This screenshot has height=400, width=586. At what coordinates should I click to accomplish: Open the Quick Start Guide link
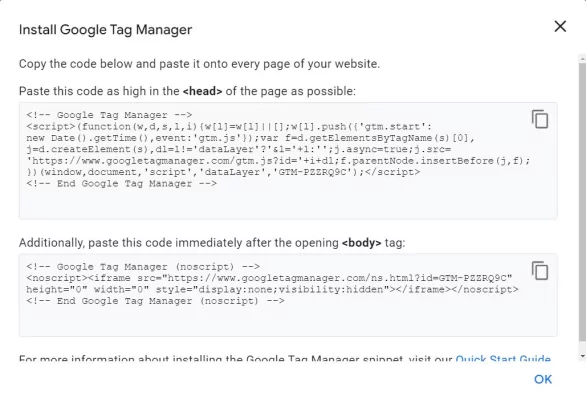click(503, 358)
